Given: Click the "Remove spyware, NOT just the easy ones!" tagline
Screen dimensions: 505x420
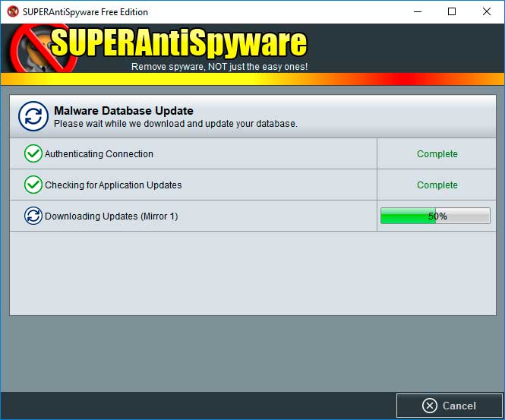Looking at the screenshot, I should (219, 67).
